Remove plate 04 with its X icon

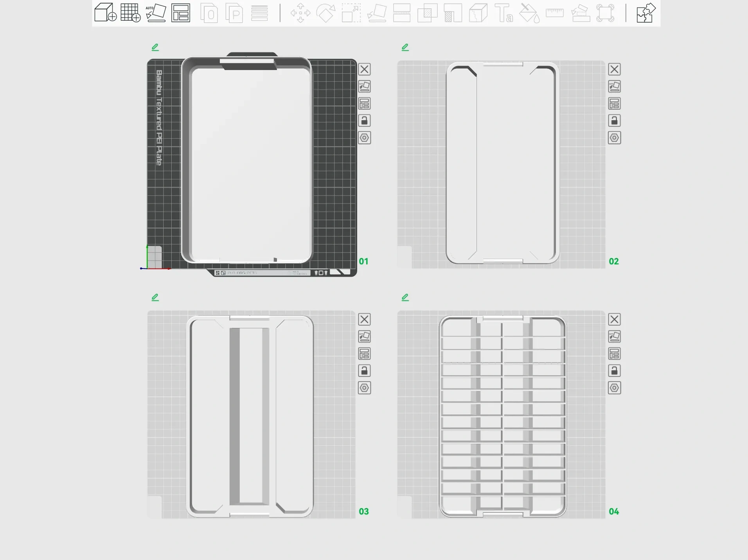pos(614,319)
